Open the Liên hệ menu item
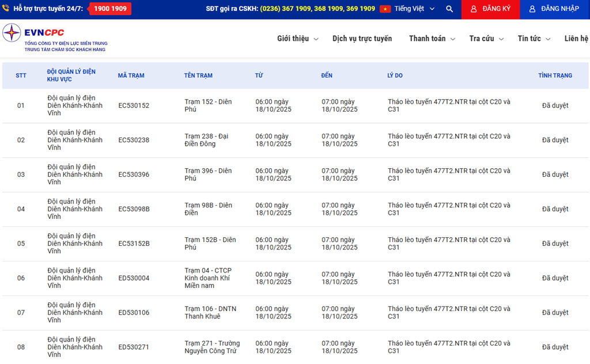 [576, 39]
